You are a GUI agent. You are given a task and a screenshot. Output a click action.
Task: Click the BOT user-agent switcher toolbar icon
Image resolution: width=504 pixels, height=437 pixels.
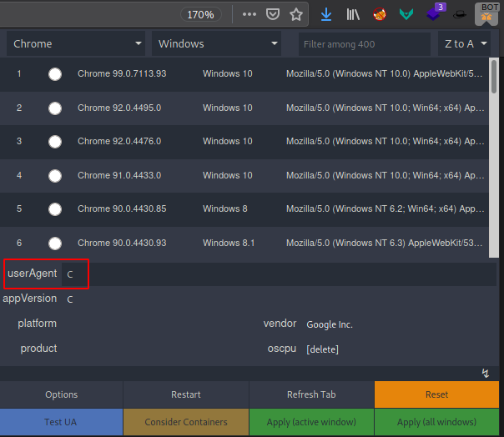coord(486,14)
